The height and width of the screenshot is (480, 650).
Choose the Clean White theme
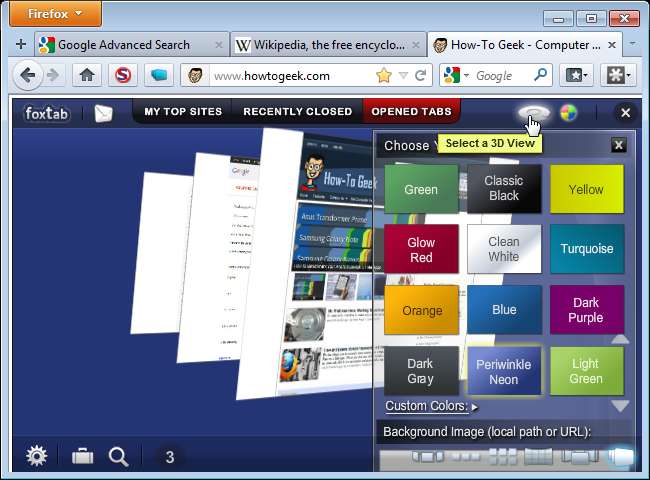[x=504, y=249]
